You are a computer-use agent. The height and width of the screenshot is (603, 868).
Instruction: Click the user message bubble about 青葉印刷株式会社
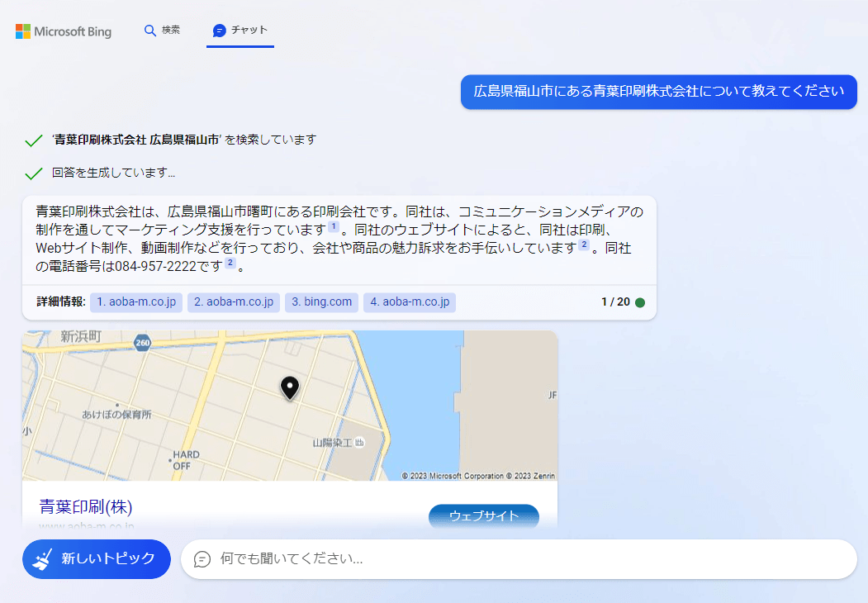(x=659, y=92)
